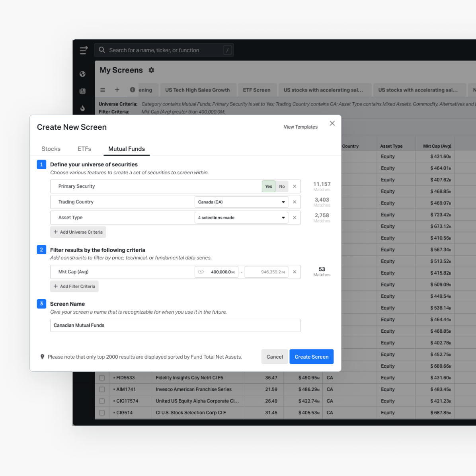The width and height of the screenshot is (476, 476).
Task: Click the sidebar menu expand icon
Action: [x=84, y=50]
